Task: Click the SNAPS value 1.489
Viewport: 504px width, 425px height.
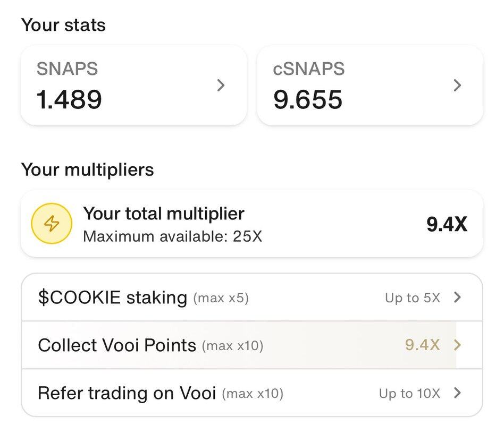Action: click(69, 99)
